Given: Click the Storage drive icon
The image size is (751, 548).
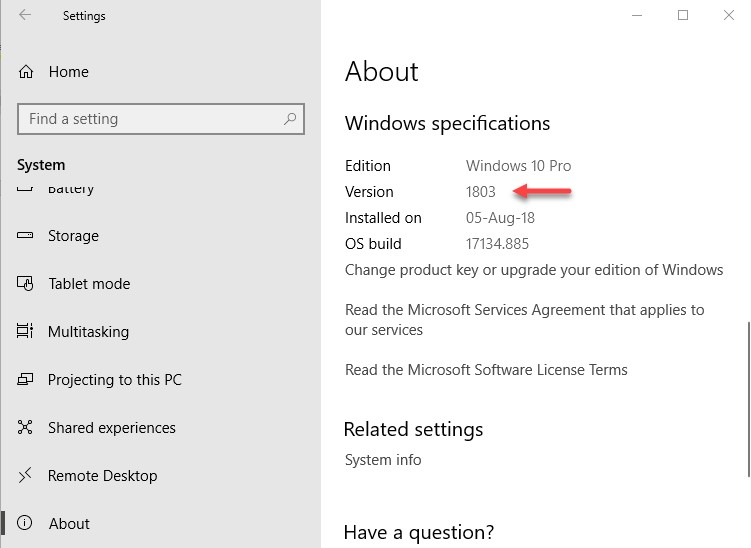Looking at the screenshot, I should [x=25, y=235].
